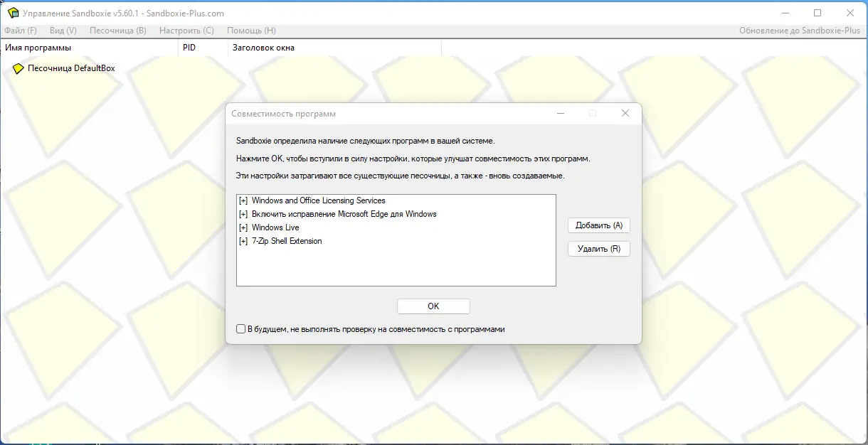Image resolution: width=868 pixels, height=445 pixels.
Task: Sort by Имя программы column header
Action: pos(89,48)
